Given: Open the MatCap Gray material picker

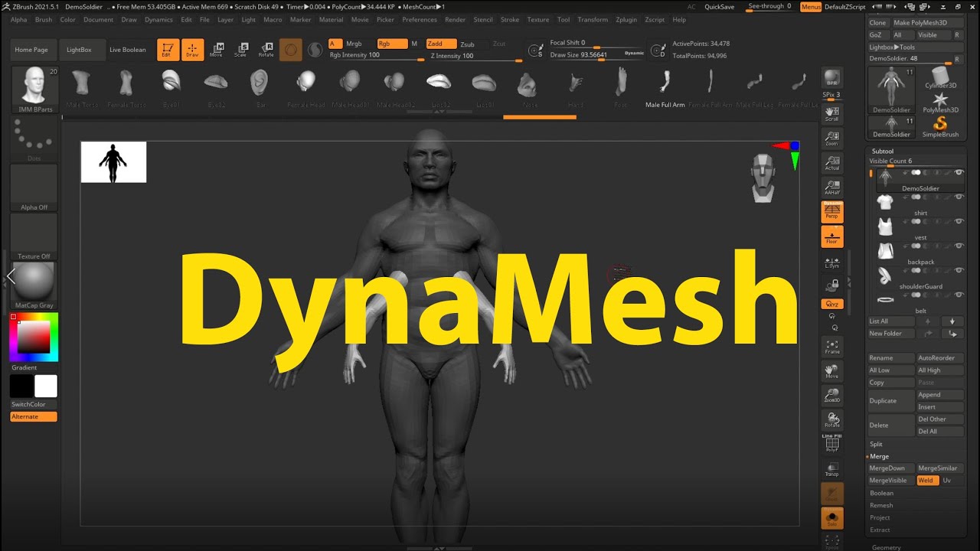Looking at the screenshot, I should point(34,285).
